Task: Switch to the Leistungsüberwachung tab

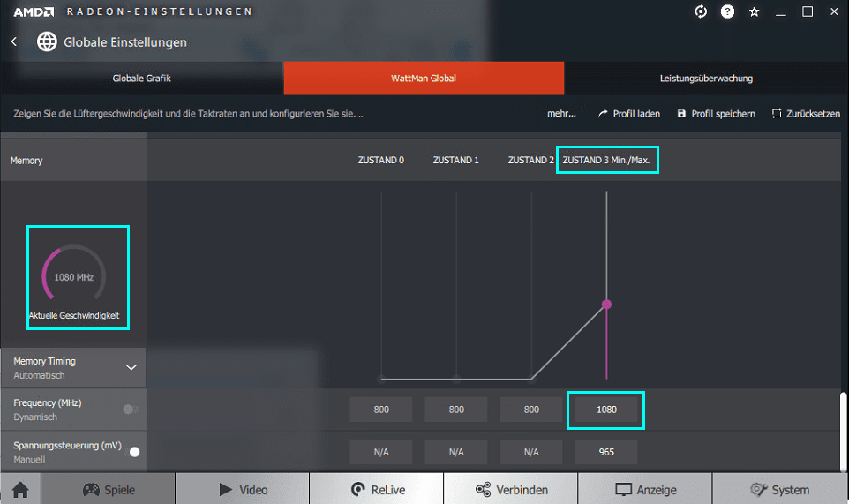Action: [706, 79]
